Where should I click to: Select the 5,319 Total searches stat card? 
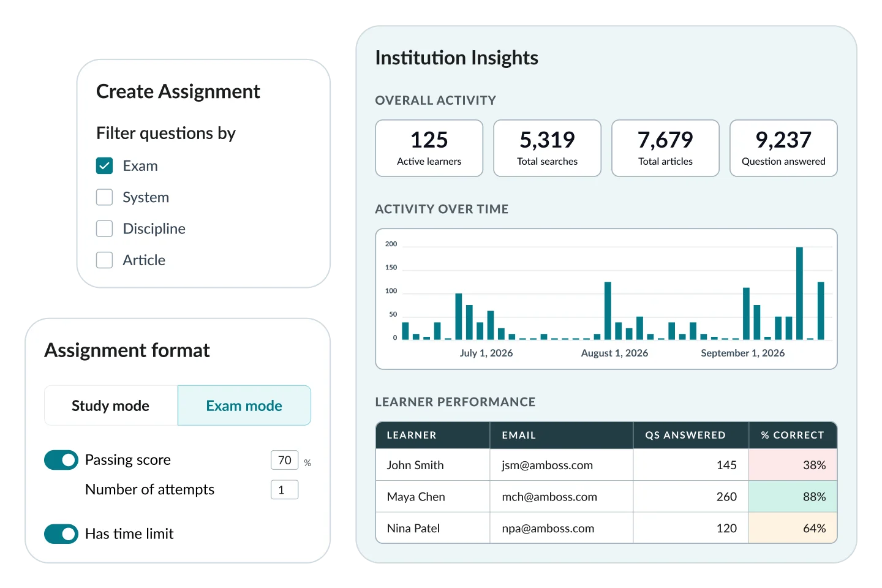click(x=547, y=148)
